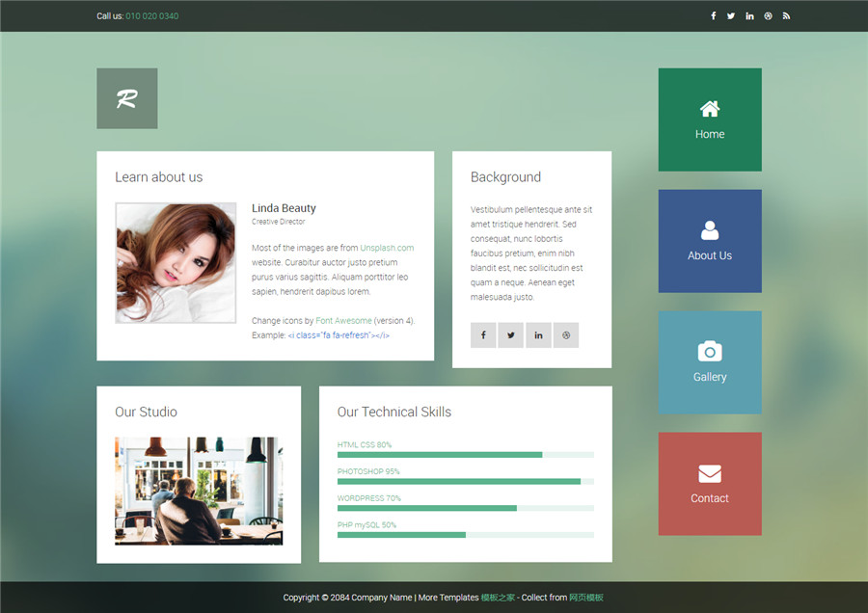Open the RSS feed icon in header
Screen dimensions: 868x613
[786, 15]
